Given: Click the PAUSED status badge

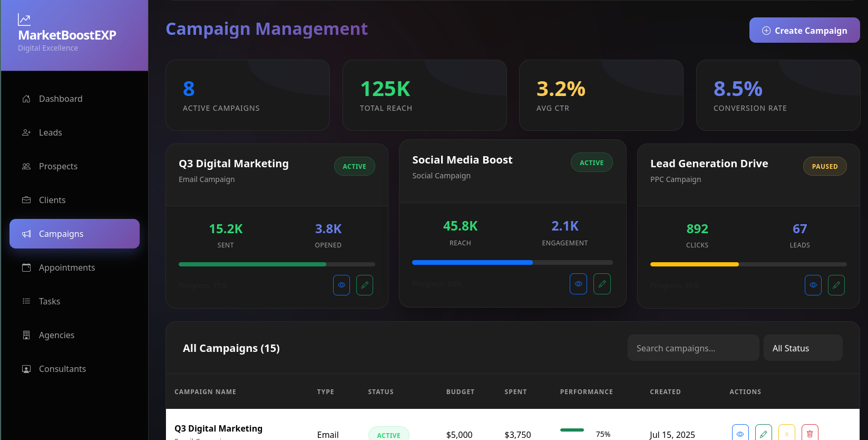Looking at the screenshot, I should click(x=824, y=167).
